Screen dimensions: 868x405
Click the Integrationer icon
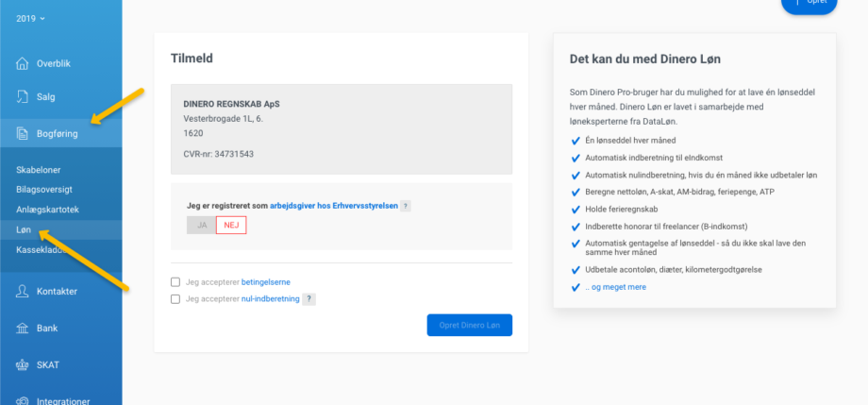point(22,400)
